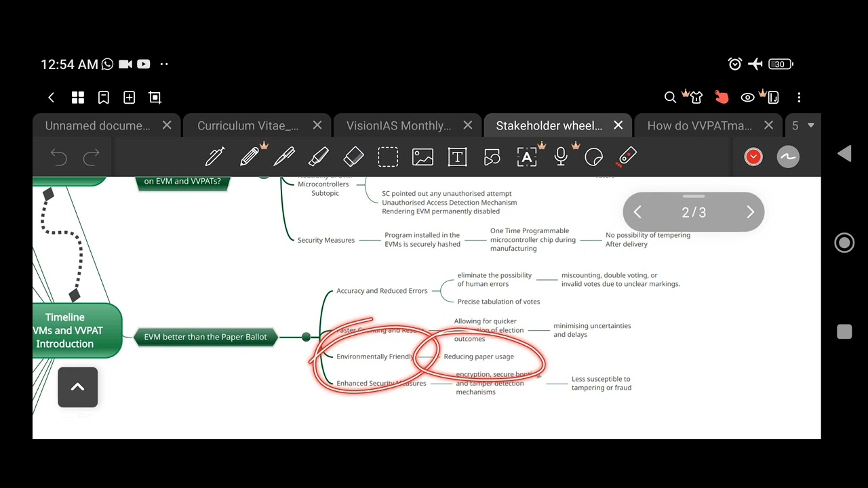Click minimising uncertainties and delays text
Screen dimensions: 868x488
click(592, 330)
